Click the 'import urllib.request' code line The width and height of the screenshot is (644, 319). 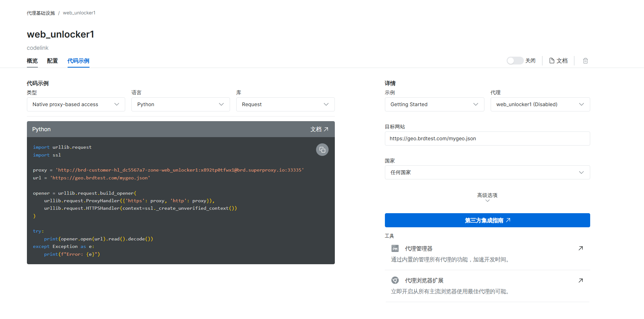[x=62, y=147]
